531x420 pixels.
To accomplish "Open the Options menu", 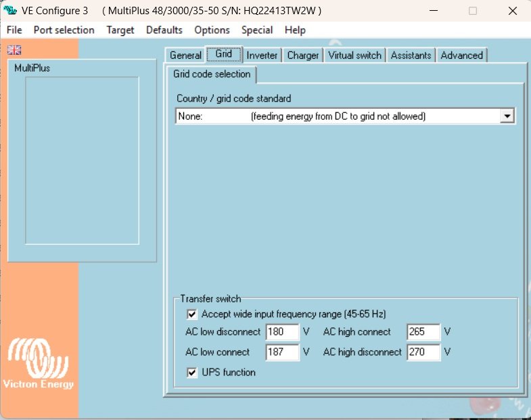I will point(212,30).
